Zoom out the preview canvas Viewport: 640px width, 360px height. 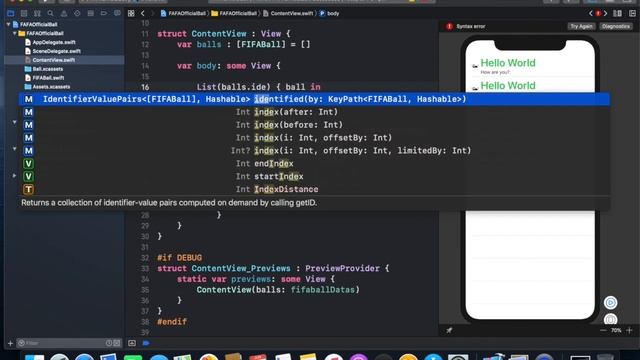(603, 330)
